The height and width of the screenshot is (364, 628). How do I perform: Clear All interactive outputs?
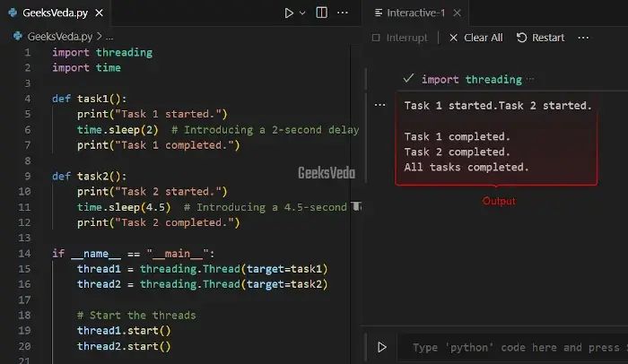point(475,38)
